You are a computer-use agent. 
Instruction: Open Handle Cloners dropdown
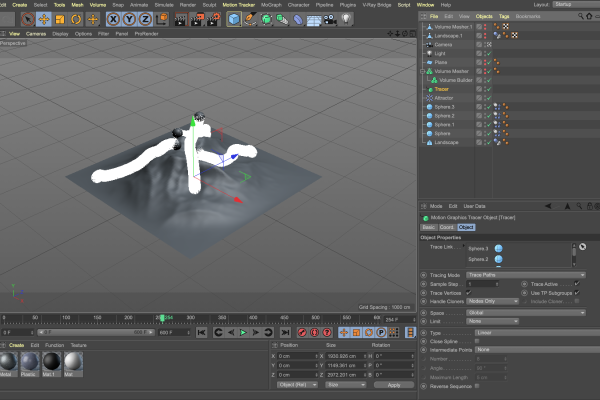(492, 301)
